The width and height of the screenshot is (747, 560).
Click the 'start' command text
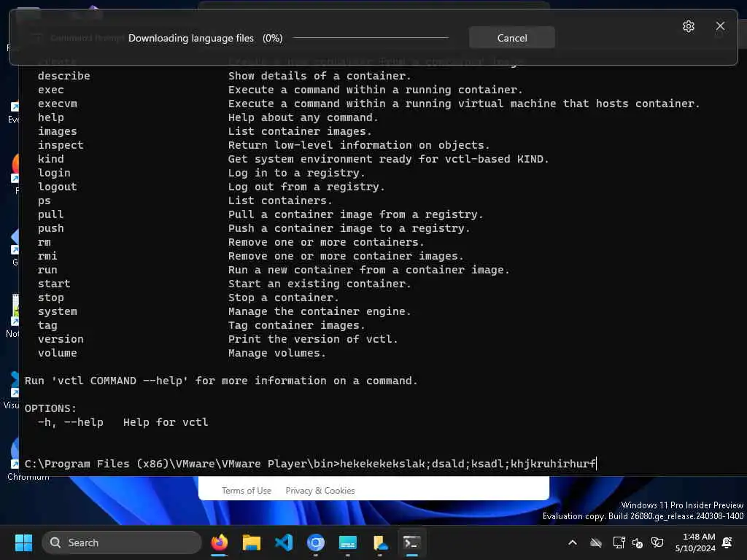pos(54,284)
